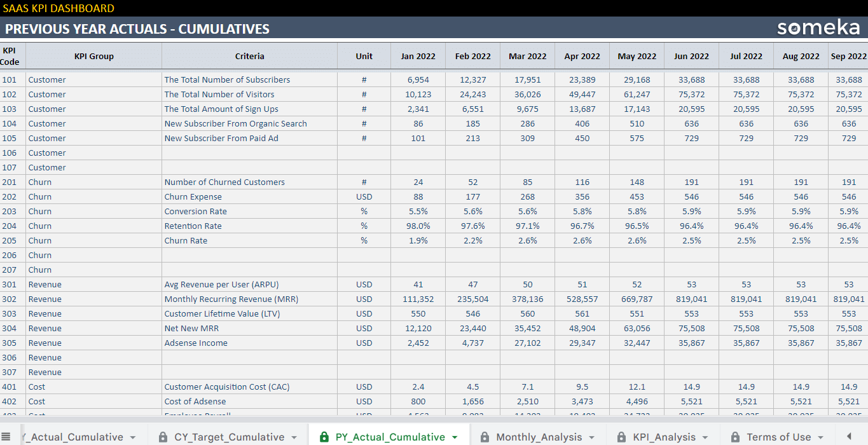The width and height of the screenshot is (868, 445).
Task: Select the cell showing 6,954 subscribers
Action: click(418, 79)
